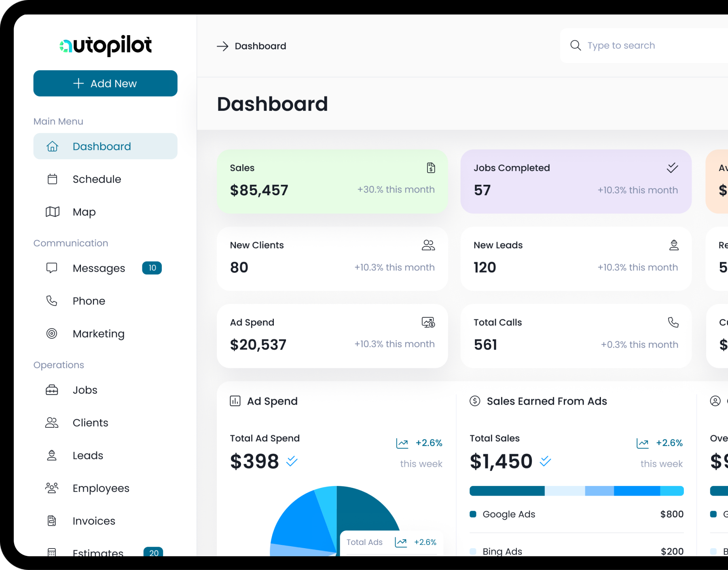The image size is (728, 570).
Task: Click the trend icon beside Total Sales
Action: (642, 443)
